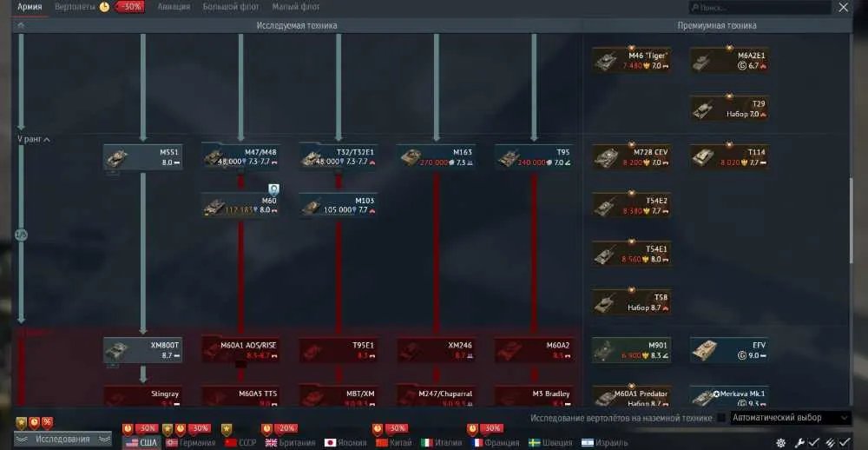Select the Merkava Mk.1 card

(x=729, y=396)
